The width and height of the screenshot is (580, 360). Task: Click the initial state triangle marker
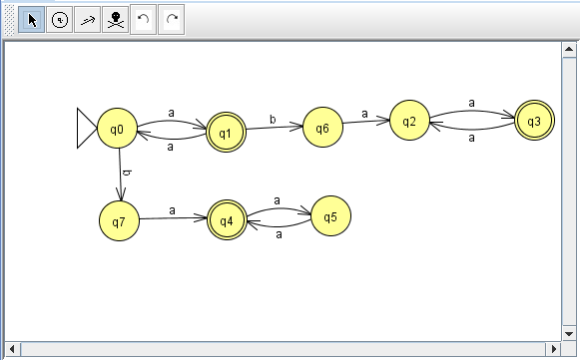click(x=87, y=128)
